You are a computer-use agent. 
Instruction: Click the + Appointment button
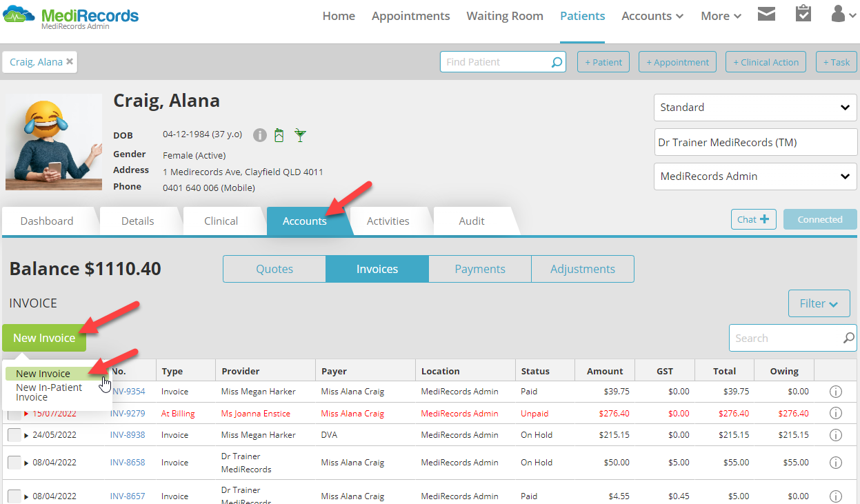pos(677,62)
